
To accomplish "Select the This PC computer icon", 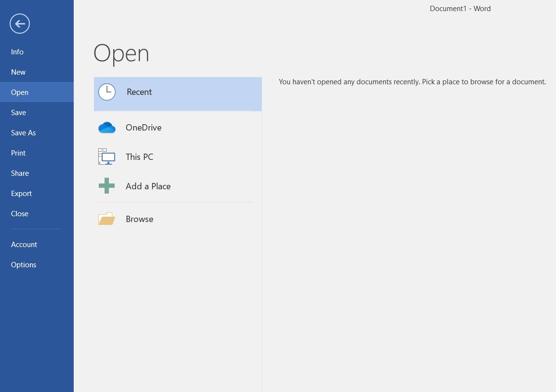I will click(x=106, y=157).
